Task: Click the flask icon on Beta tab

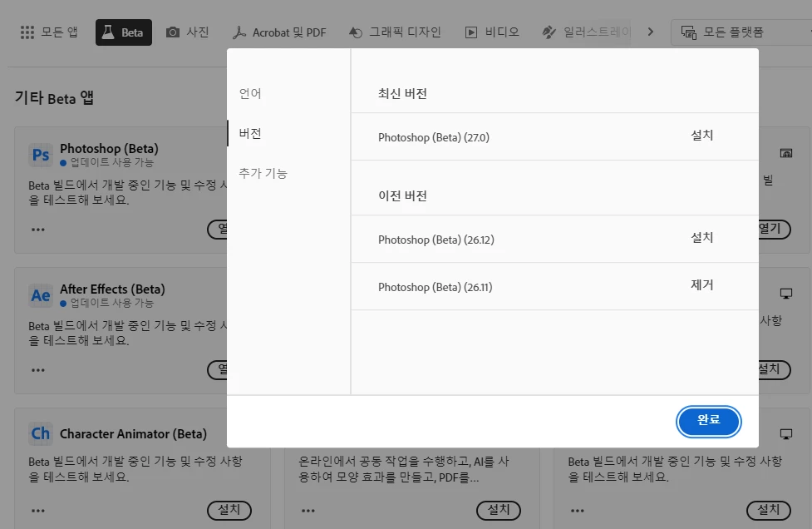Action: [x=108, y=32]
